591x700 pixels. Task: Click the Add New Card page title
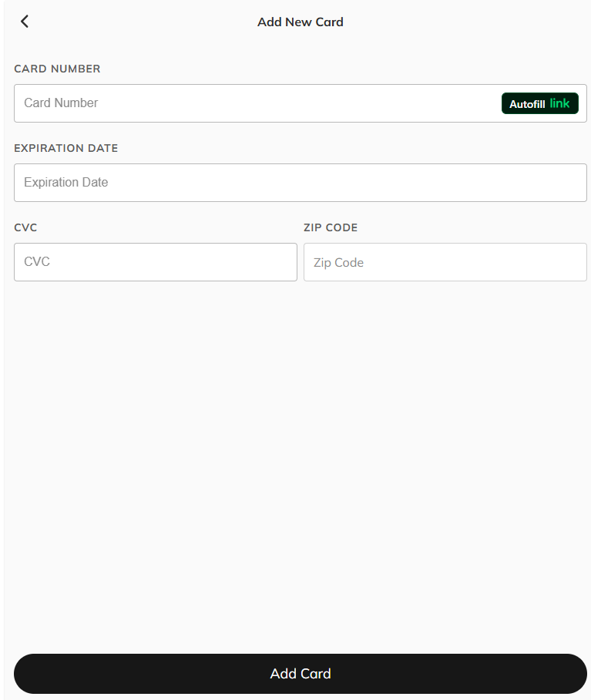301,22
